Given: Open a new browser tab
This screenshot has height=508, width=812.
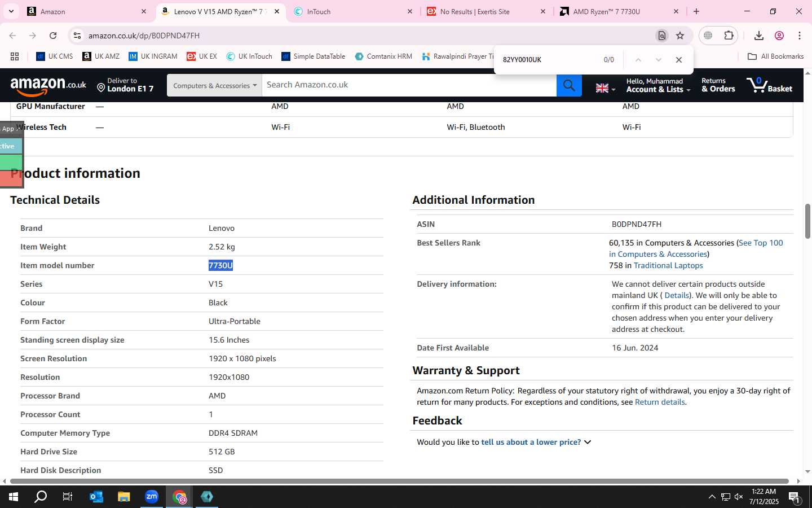Looking at the screenshot, I should point(696,11).
